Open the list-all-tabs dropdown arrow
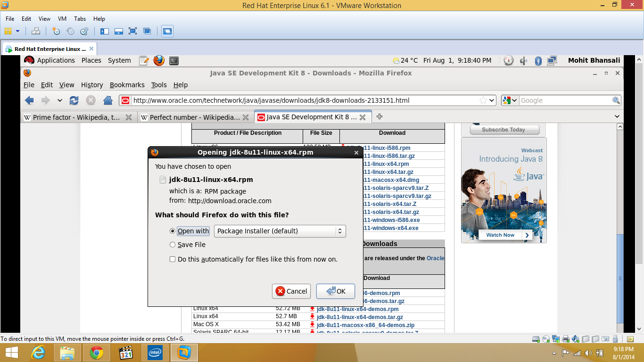 [617, 116]
